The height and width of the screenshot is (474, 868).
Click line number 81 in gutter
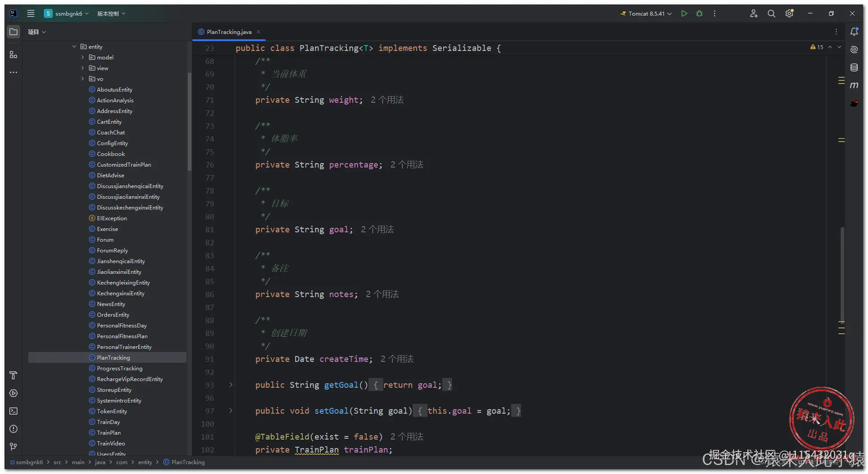pos(209,230)
